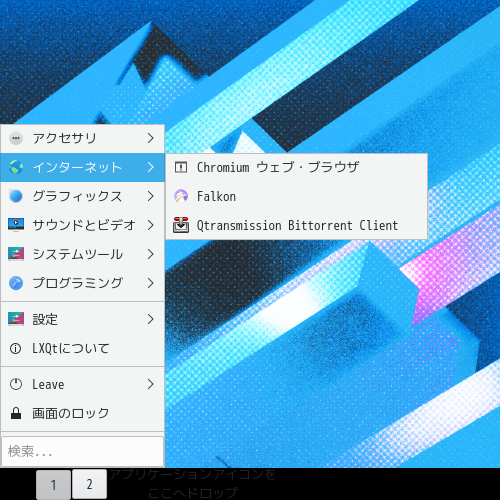
Task: Click the Falkon browser icon
Action: (181, 196)
